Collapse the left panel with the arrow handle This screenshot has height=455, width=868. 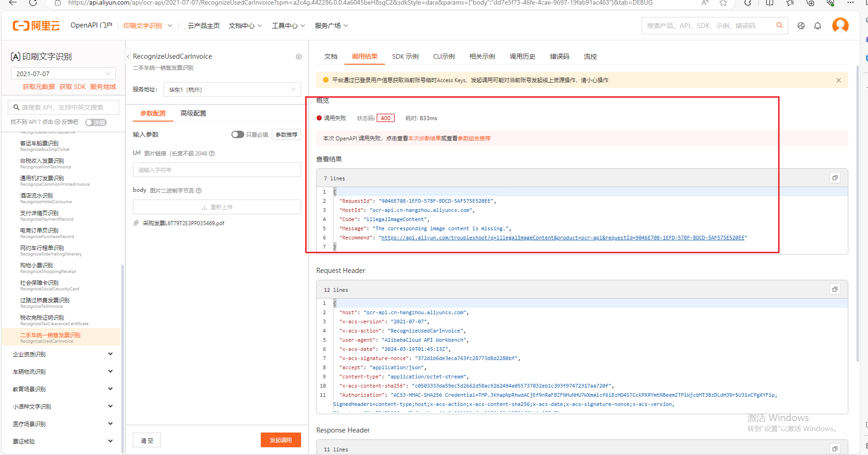click(x=128, y=56)
